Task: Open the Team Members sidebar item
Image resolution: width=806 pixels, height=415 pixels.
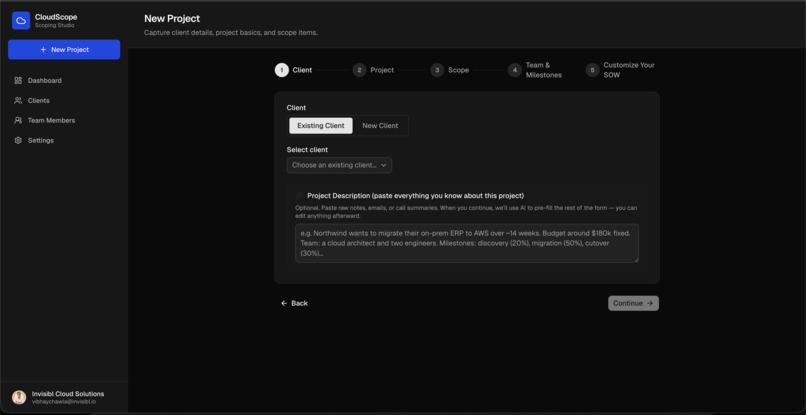Action: point(64,120)
